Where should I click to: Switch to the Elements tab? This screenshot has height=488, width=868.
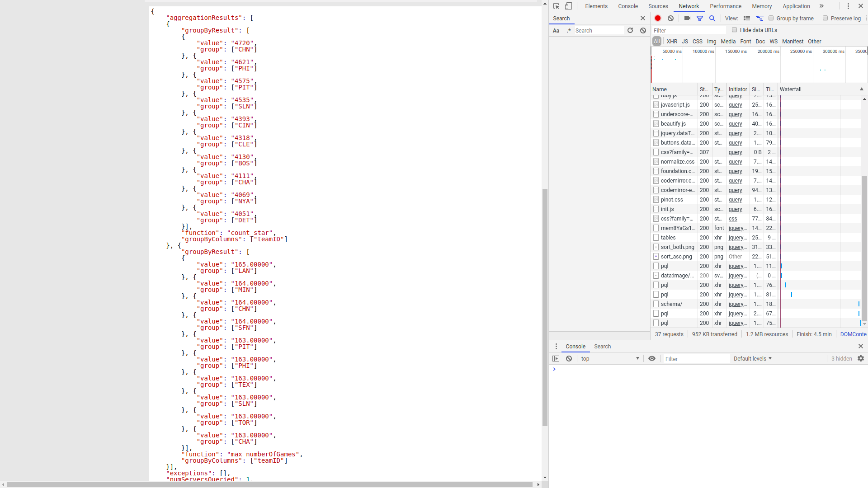click(596, 6)
